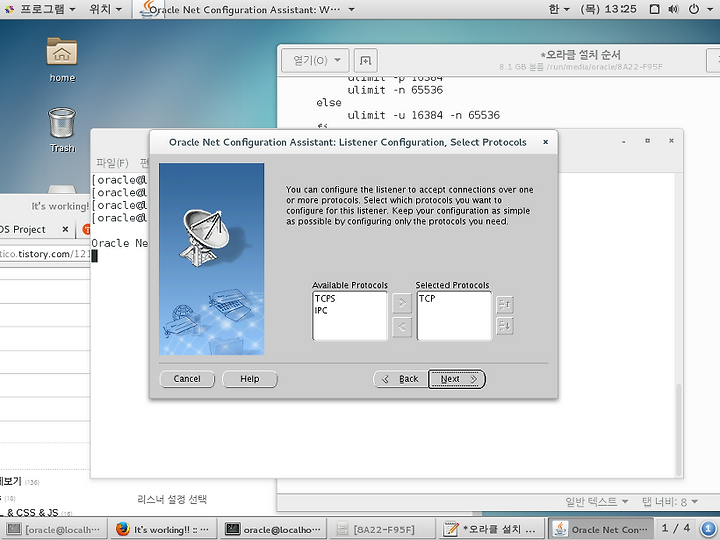This screenshot has width=720, height=540.
Task: Demote selected protocol down in order
Action: [x=505, y=326]
